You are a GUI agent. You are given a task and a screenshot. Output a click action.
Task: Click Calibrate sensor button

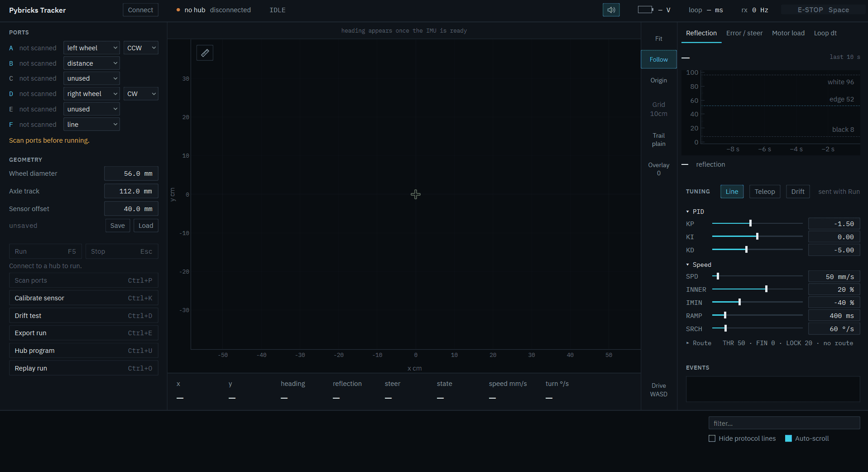(84, 298)
